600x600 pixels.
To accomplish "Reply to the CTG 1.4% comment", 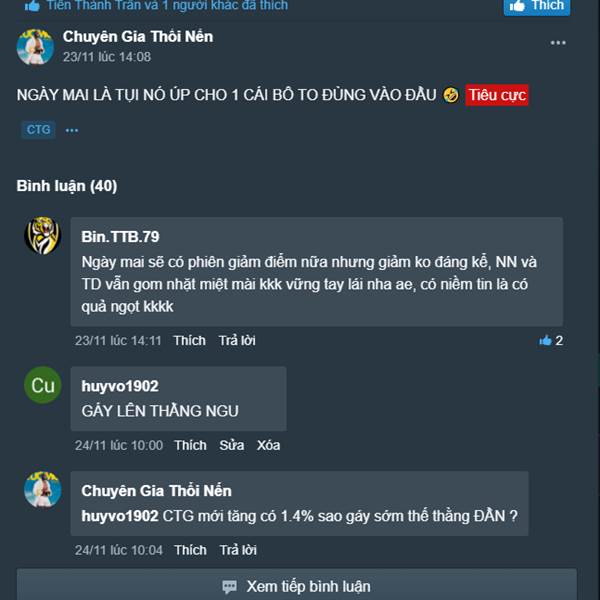I will click(x=238, y=550).
